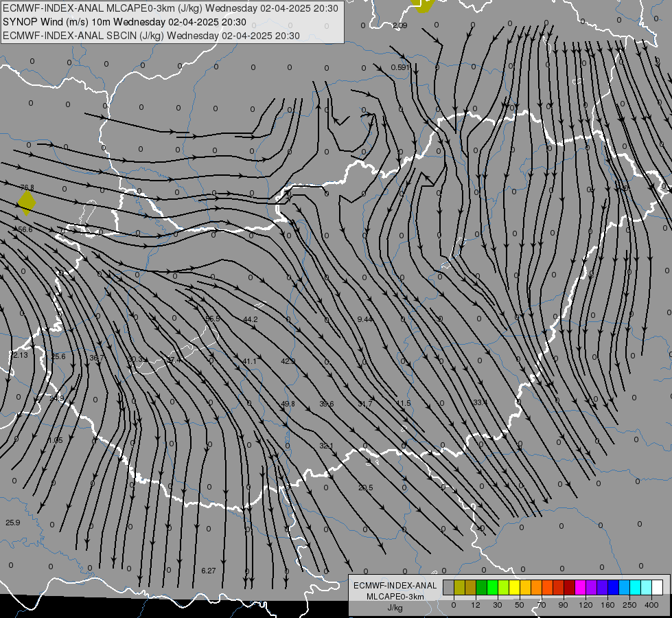Choose the bright green legend swatch

[x=492, y=587]
